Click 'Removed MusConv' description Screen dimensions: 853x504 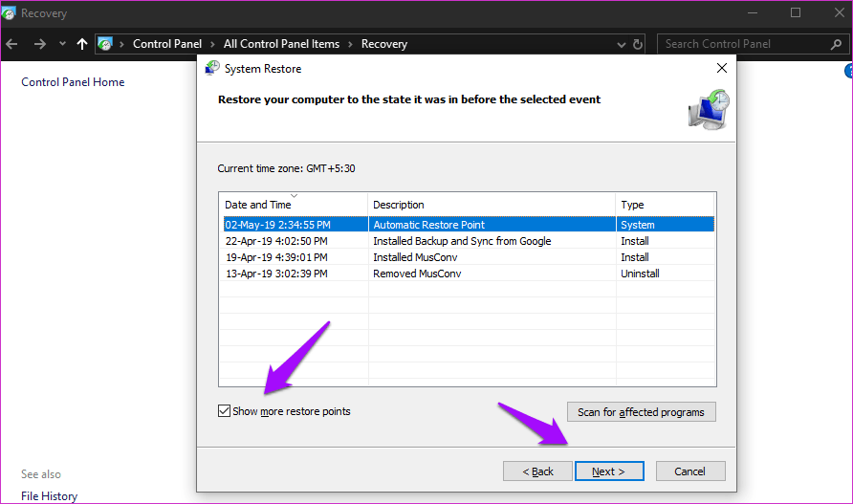click(417, 274)
